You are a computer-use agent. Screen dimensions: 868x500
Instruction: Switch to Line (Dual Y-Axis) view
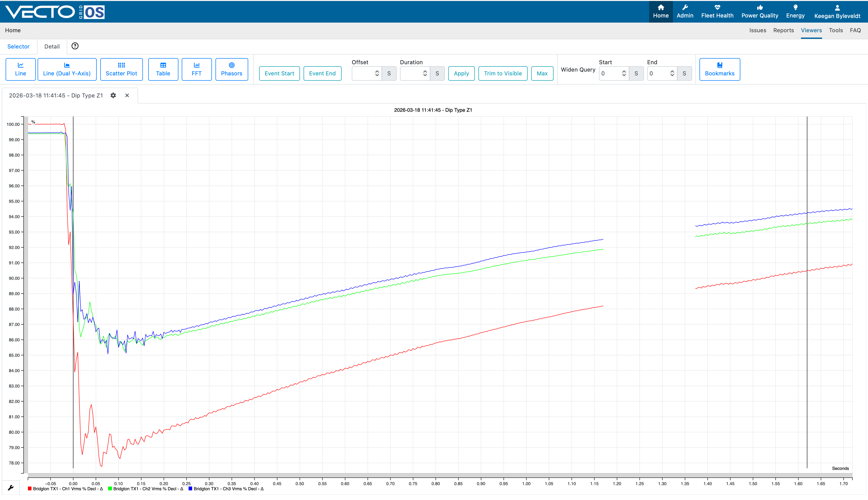click(66, 69)
